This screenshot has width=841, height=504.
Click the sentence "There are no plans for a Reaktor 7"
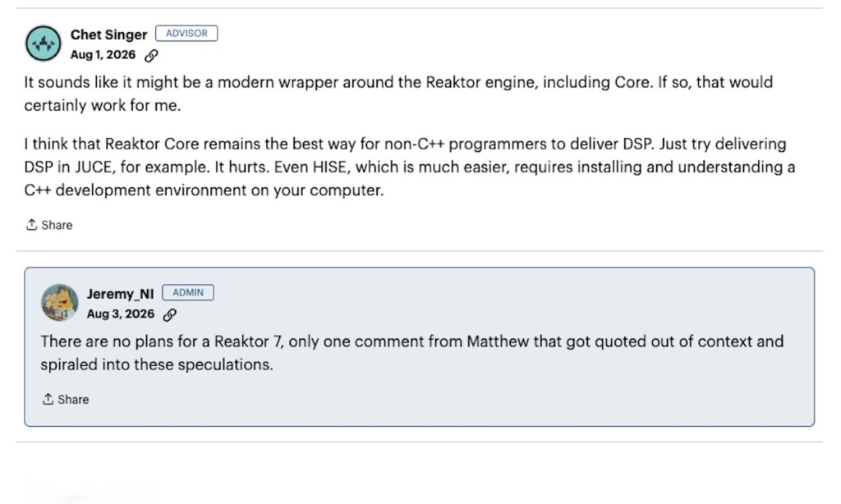click(x=161, y=341)
